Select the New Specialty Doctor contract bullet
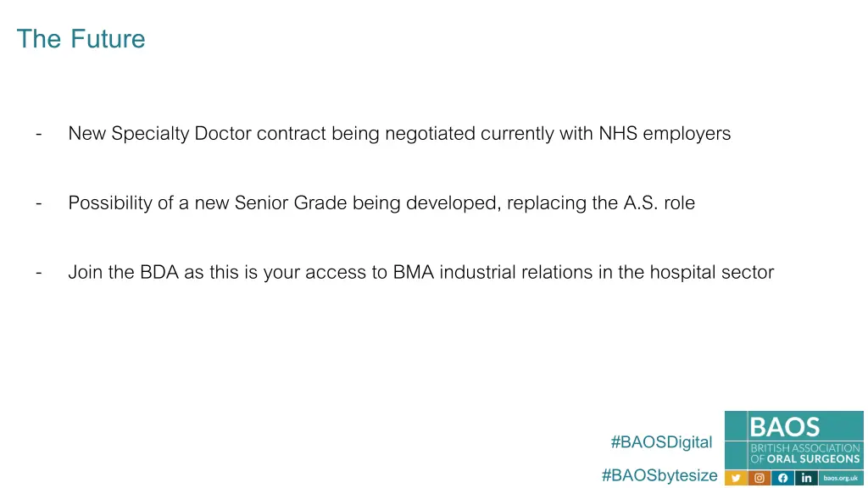 [x=399, y=134]
